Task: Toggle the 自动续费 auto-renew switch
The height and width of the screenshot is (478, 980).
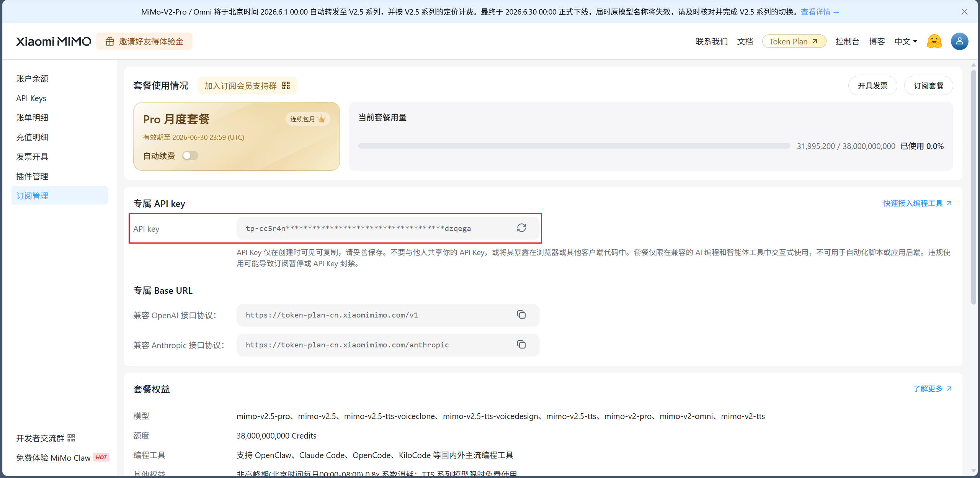Action: click(190, 156)
